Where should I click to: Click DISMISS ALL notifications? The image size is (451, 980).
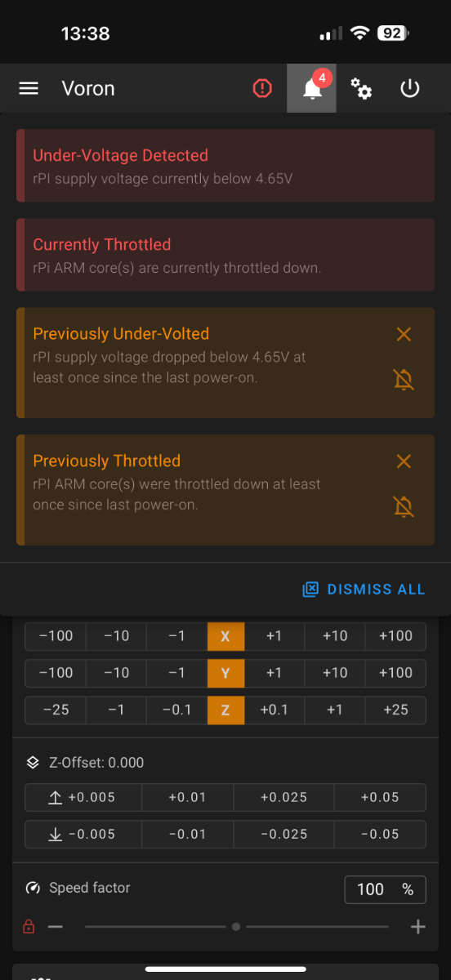click(364, 589)
